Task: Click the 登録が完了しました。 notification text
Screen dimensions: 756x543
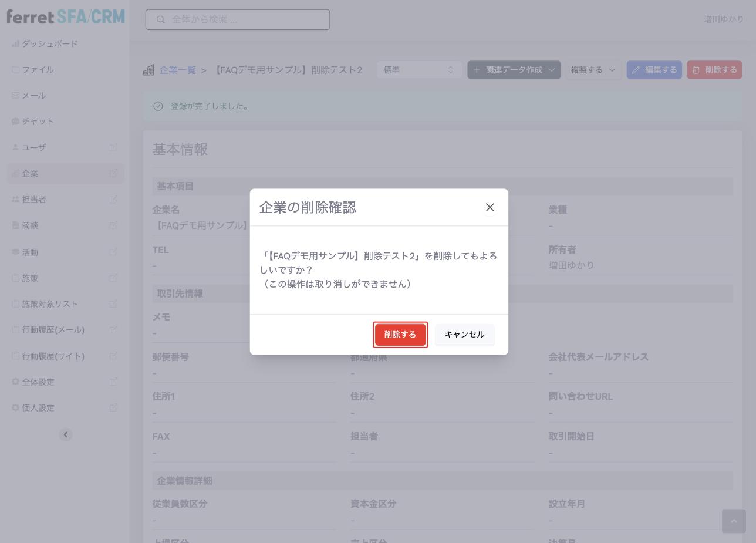Action: [210, 106]
